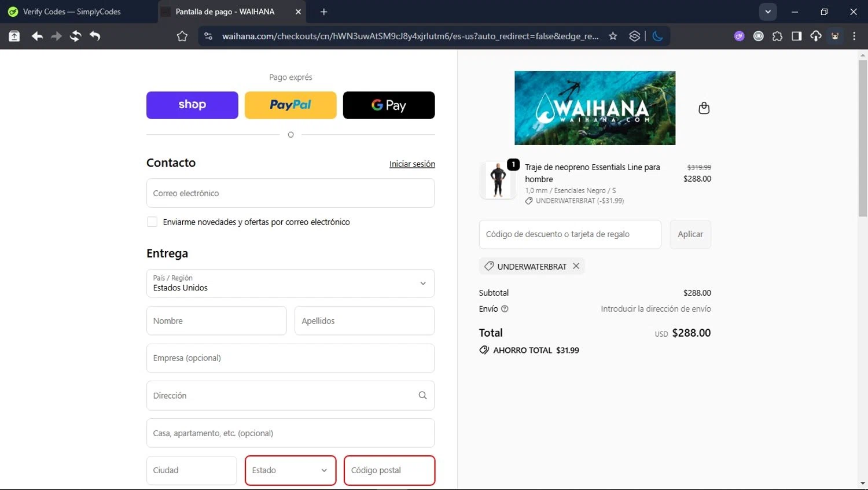Pay with PayPal button

[x=290, y=105]
